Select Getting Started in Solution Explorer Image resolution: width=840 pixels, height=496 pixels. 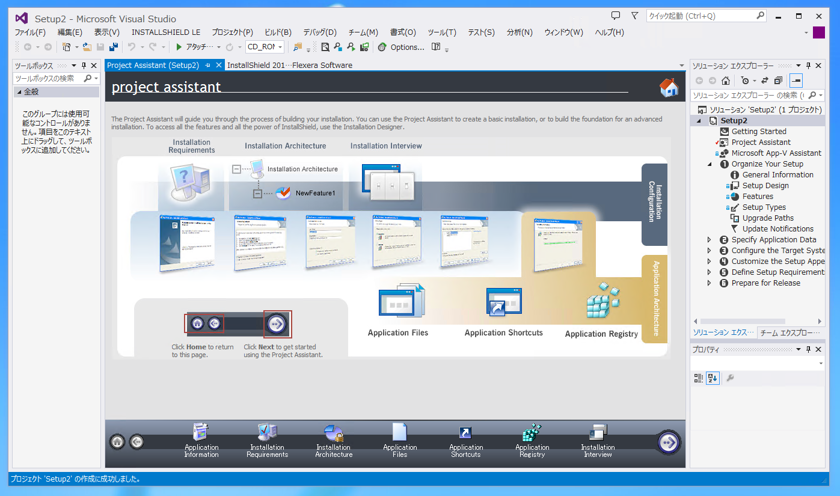coord(759,132)
